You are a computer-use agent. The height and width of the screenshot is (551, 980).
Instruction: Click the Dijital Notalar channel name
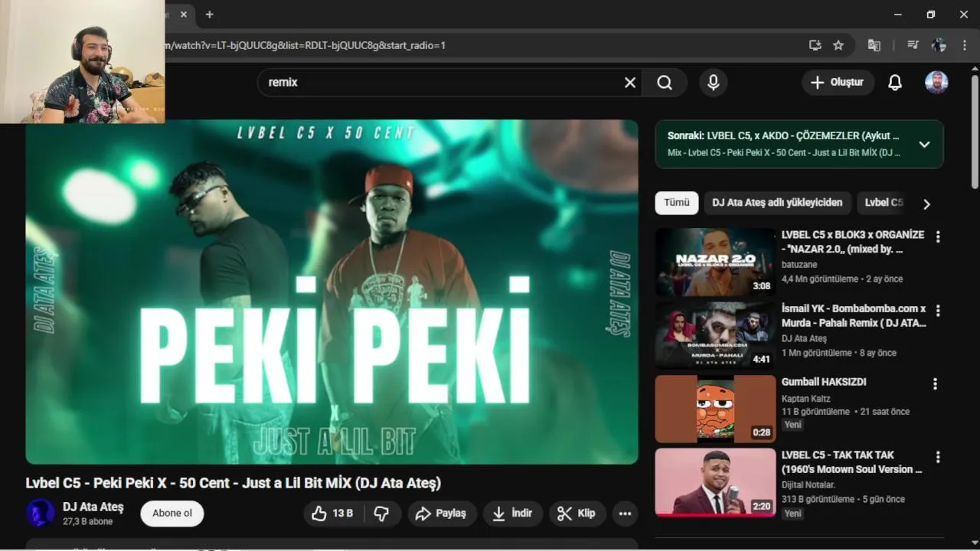point(808,484)
